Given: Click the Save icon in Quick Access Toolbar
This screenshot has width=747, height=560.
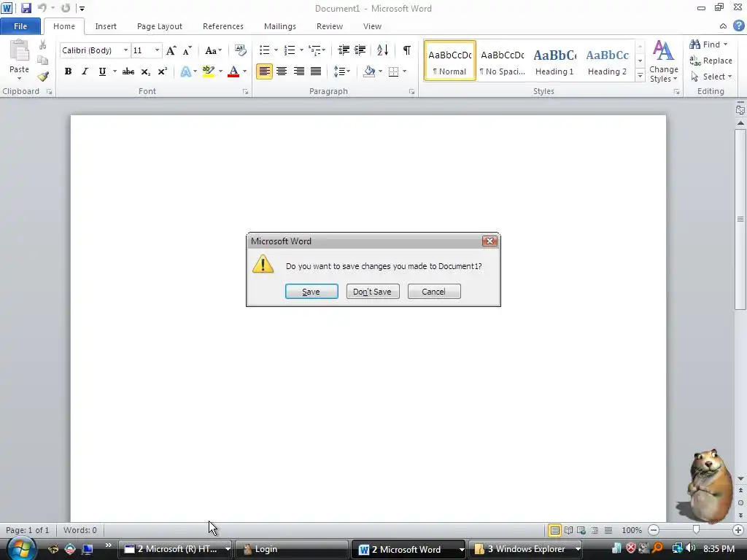Looking at the screenshot, I should (26, 8).
